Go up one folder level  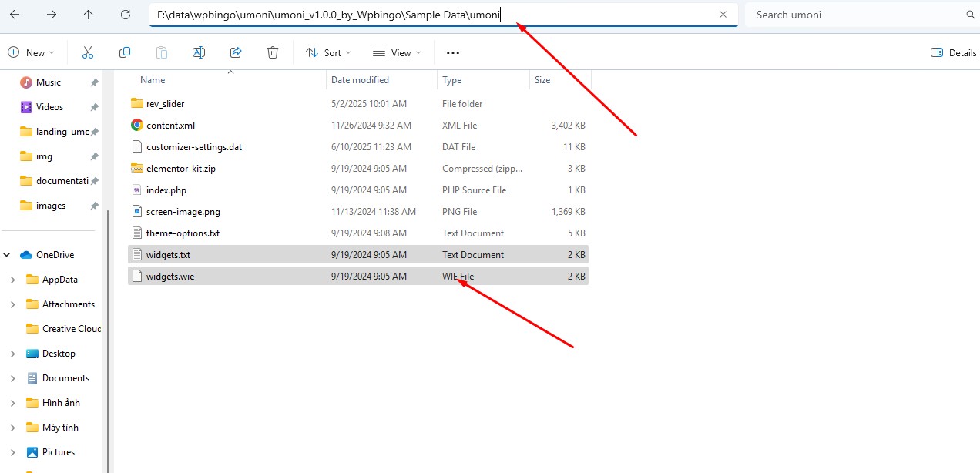89,15
